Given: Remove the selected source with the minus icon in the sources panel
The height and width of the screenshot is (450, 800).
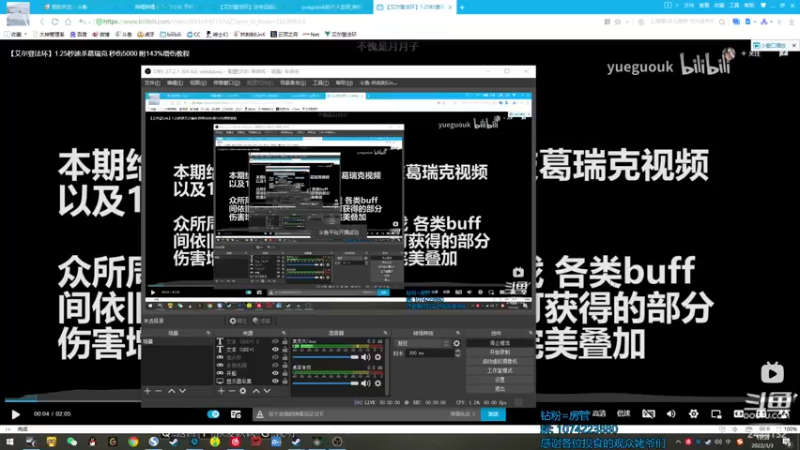Looking at the screenshot, I should pyautogui.click(x=232, y=391).
